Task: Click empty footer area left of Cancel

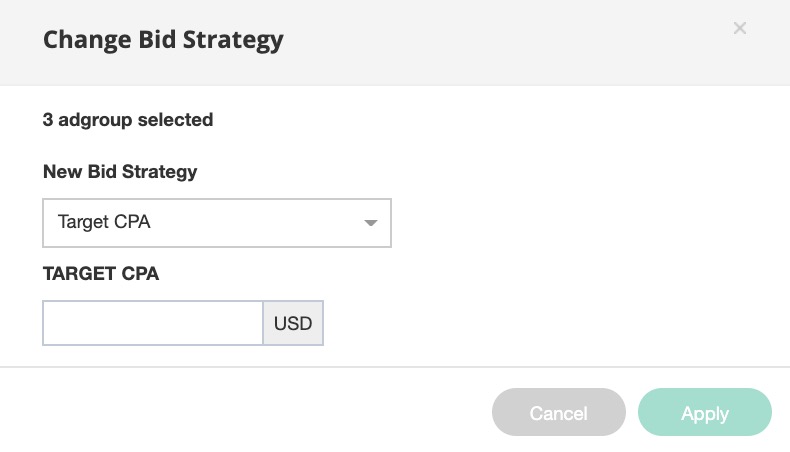Action: [x=250, y=412]
